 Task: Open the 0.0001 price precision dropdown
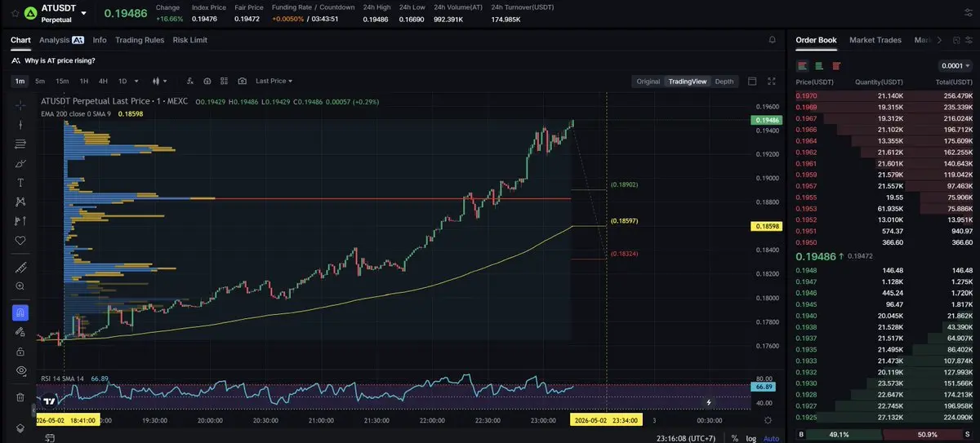tap(957, 66)
